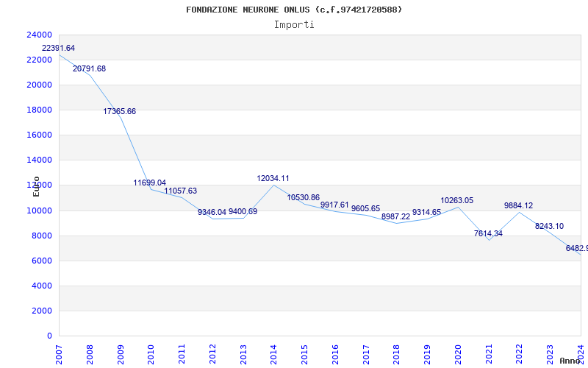Click y-axis value 4000
This screenshot has width=588, height=368.
(41, 286)
